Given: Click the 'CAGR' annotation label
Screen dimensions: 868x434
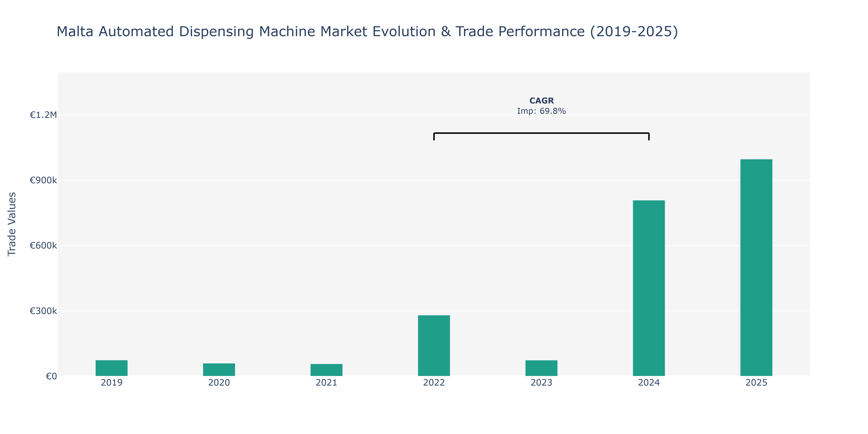Looking at the screenshot, I should [541, 101].
